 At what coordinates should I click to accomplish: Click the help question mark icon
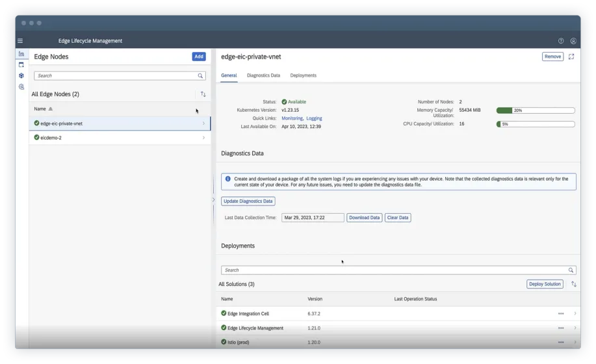(x=561, y=41)
